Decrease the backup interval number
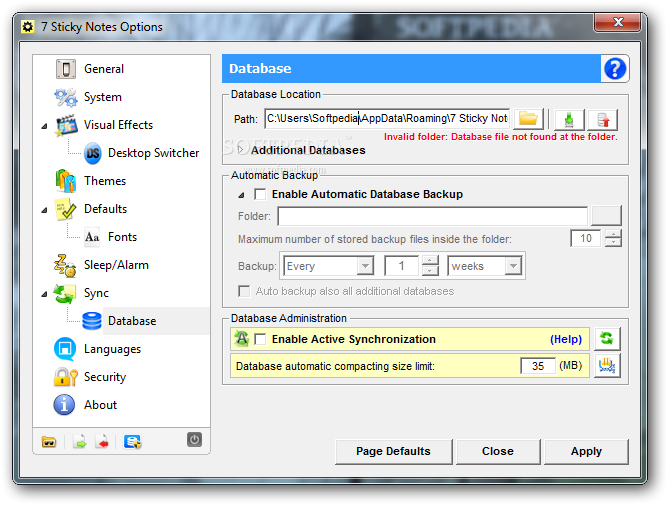Viewport: 668px width, 505px height. tap(430, 271)
